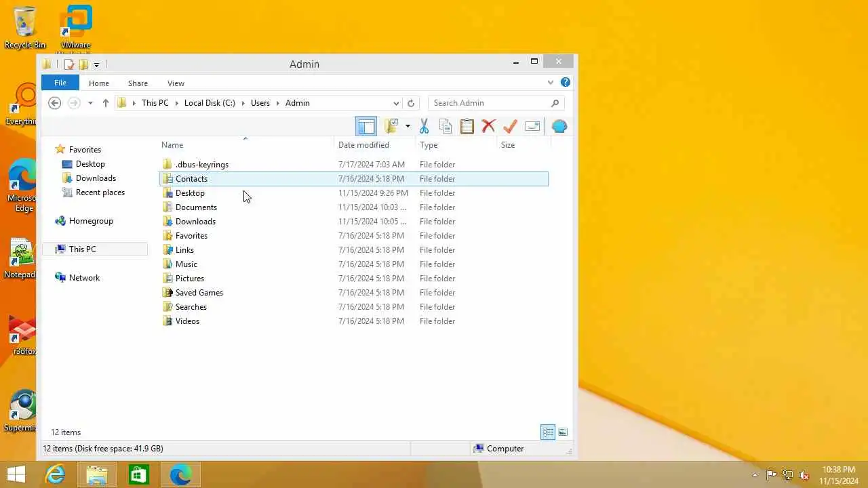The width and height of the screenshot is (868, 488).
Task: Click Users in address breadcrumb
Action: tap(260, 103)
